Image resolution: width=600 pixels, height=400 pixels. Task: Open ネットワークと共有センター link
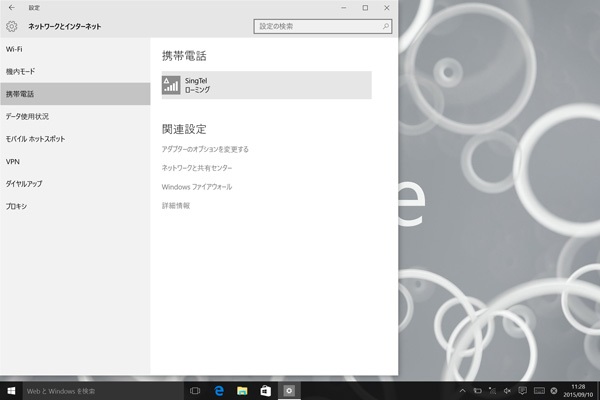click(197, 168)
